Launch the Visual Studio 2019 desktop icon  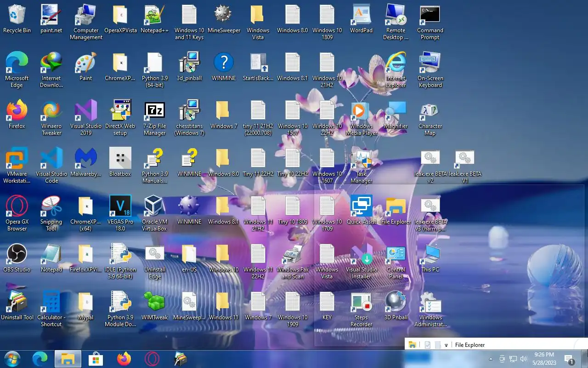click(x=86, y=118)
